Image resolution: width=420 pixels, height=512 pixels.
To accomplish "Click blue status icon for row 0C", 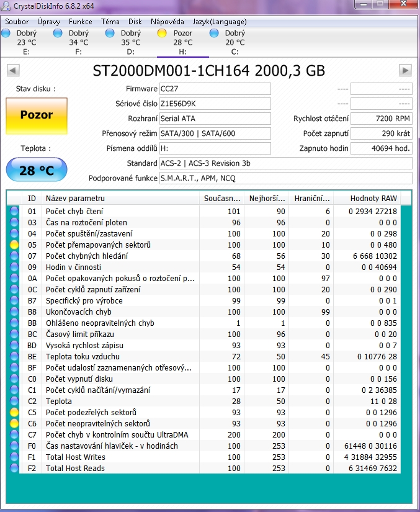I will click(14, 289).
